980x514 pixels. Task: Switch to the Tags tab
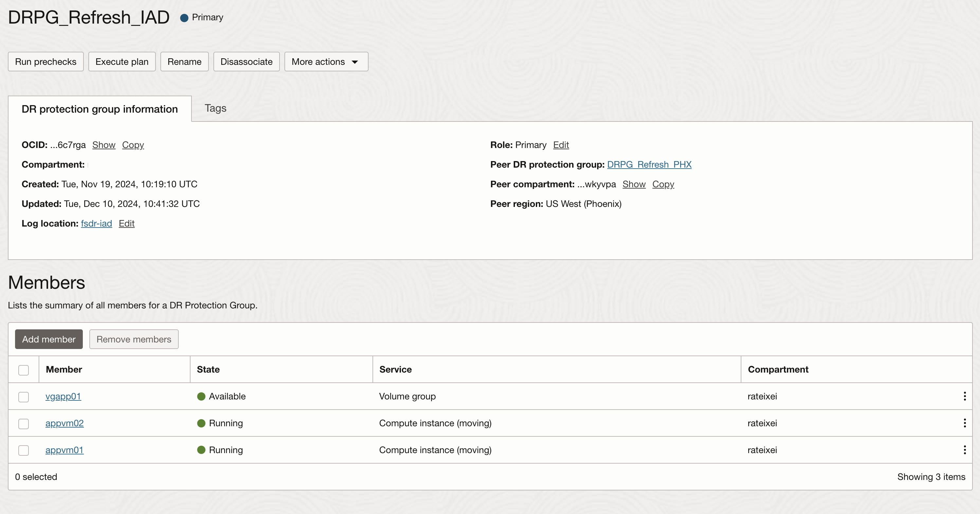(215, 108)
